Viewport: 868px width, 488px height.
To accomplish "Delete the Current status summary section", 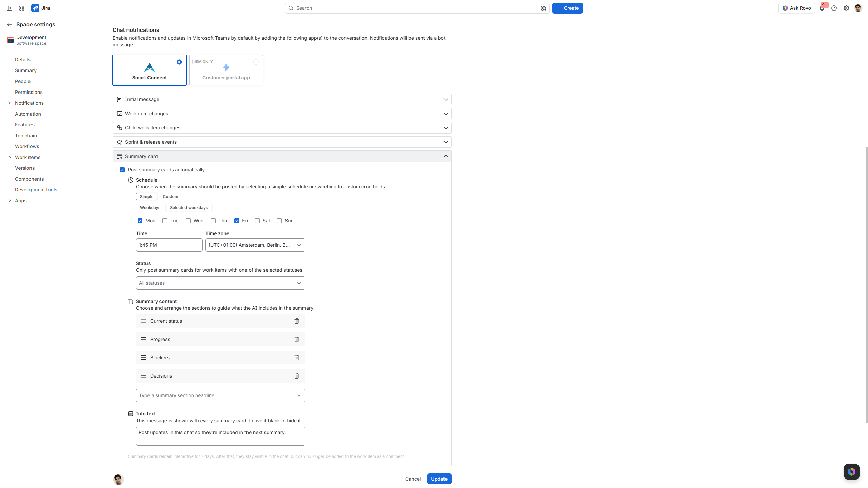I will coord(297,321).
